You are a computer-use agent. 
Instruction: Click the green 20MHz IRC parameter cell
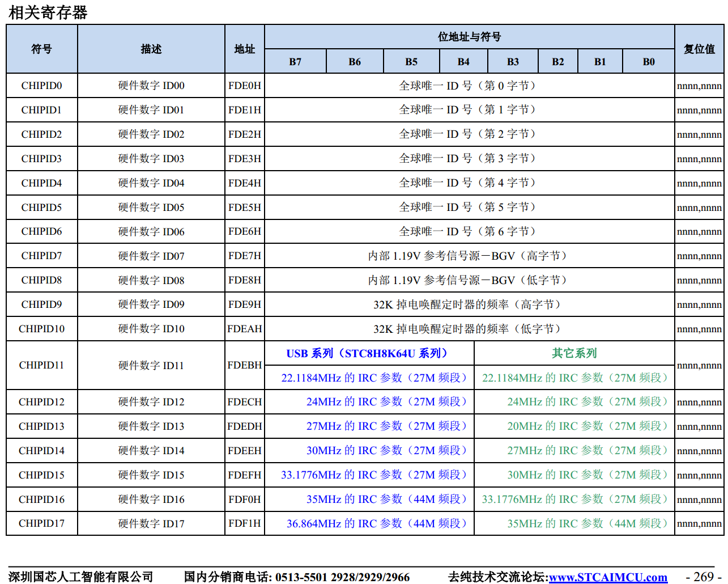click(574, 426)
